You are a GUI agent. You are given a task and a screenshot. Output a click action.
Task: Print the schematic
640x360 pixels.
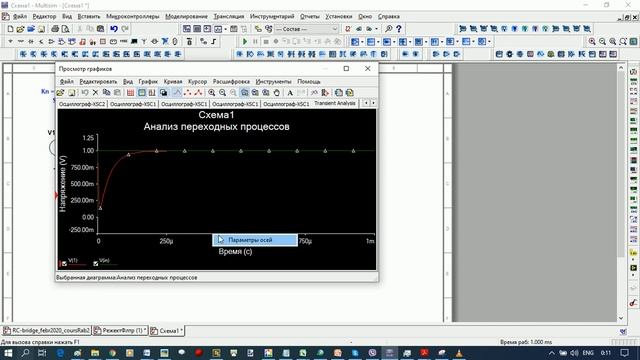point(55,29)
